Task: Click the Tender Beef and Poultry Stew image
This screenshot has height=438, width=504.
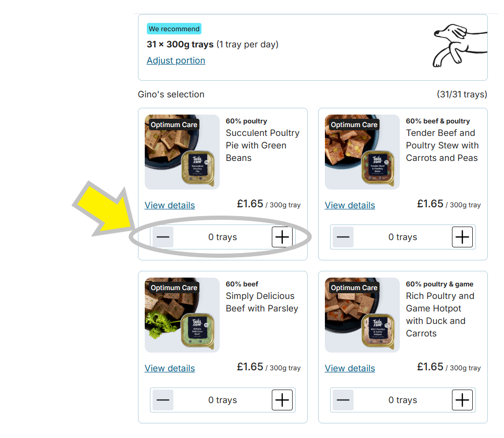Action: coord(362,152)
